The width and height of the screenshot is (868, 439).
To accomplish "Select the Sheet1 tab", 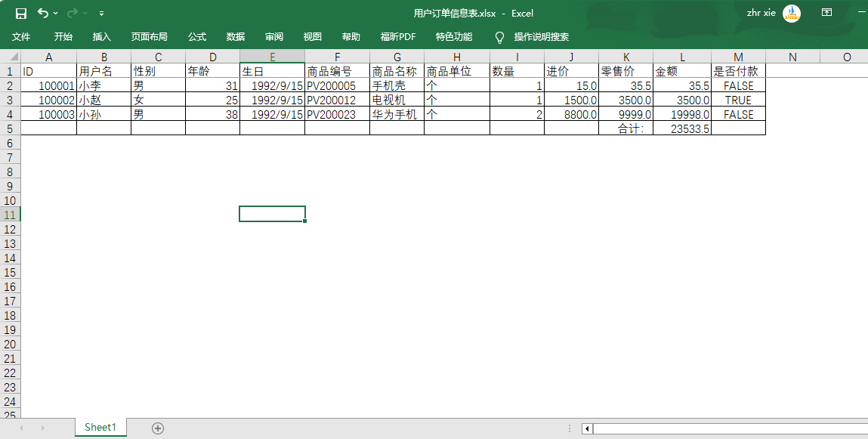I will point(100,428).
